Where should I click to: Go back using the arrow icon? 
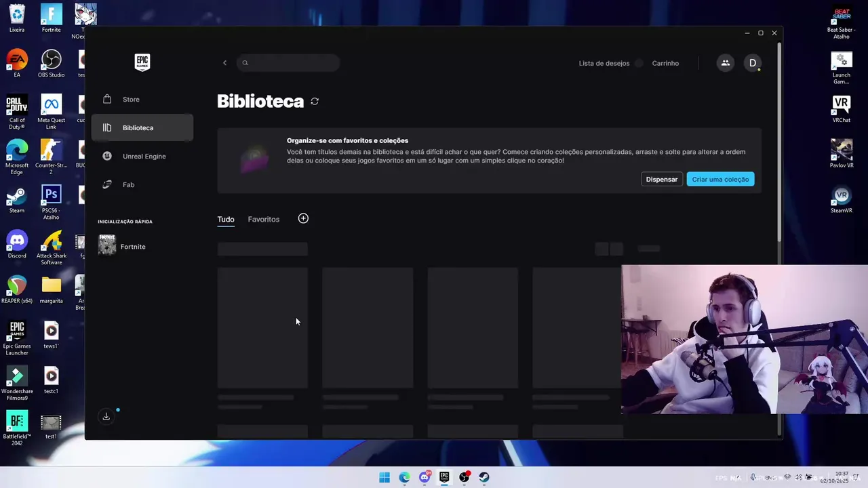224,63
